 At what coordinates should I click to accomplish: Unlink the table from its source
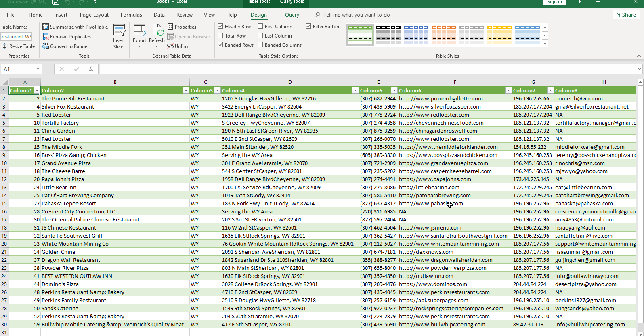click(x=178, y=46)
